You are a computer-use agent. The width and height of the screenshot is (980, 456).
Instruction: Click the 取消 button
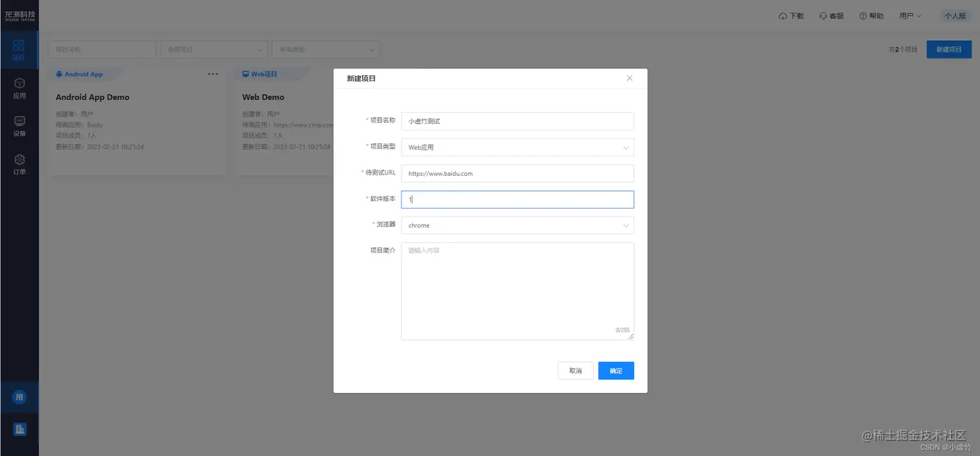click(576, 370)
